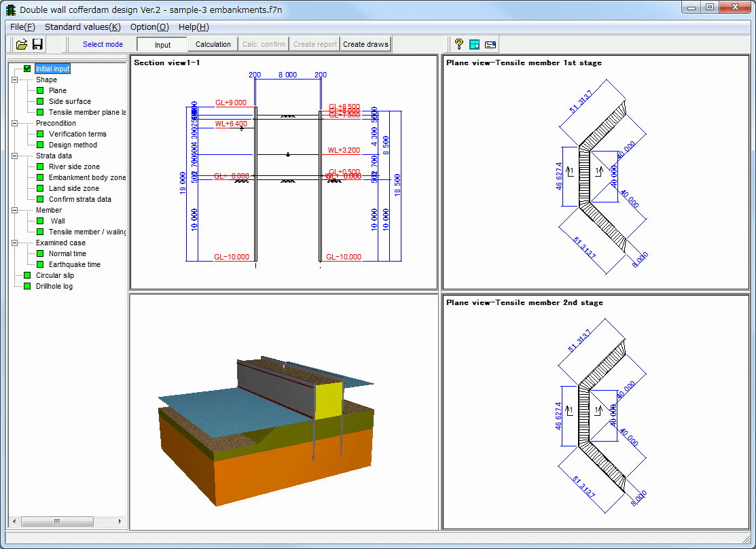756x549 pixels.
Task: Click the green status icon beside Plane
Action: [40, 90]
